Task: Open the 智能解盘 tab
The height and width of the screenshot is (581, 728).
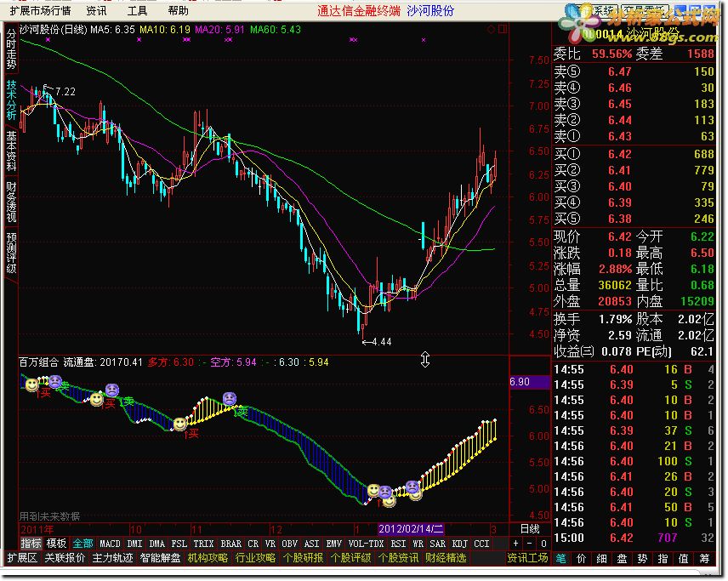Action: tap(160, 558)
